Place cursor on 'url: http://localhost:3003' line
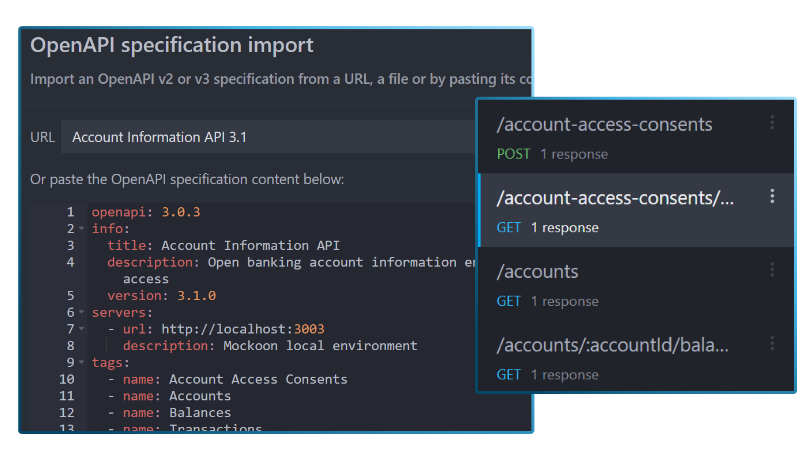 coord(223,329)
